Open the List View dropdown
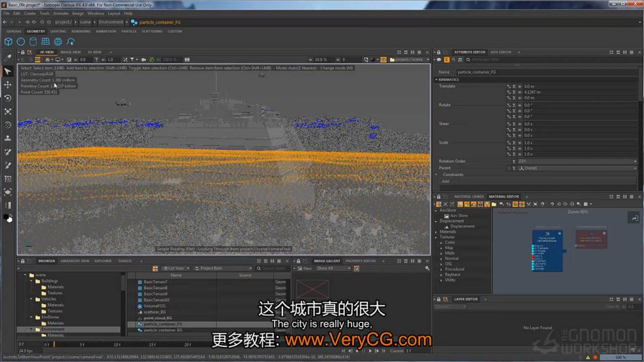 click(x=176, y=268)
